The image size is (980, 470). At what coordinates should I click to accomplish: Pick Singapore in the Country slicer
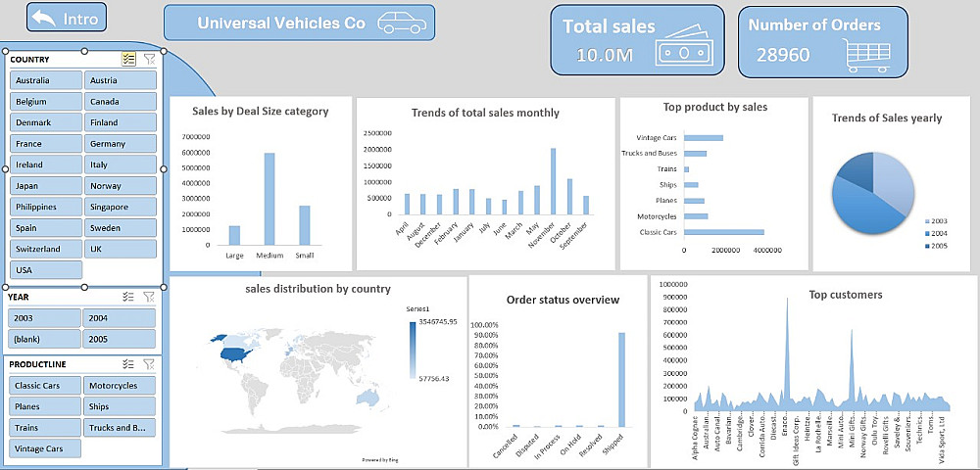pyautogui.click(x=120, y=208)
